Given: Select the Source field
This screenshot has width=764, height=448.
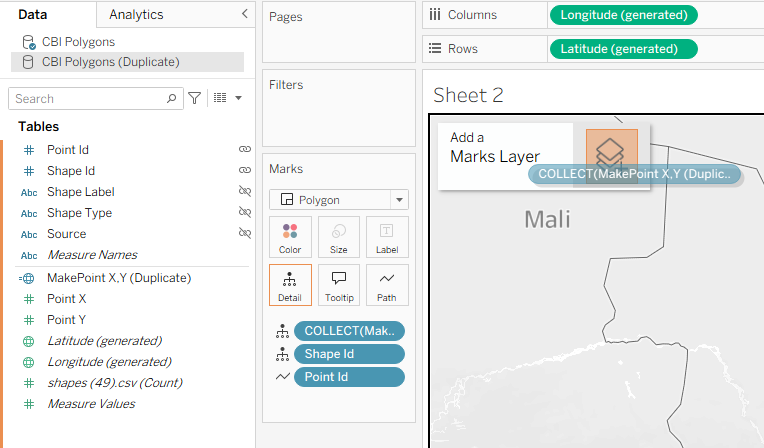Looking at the screenshot, I should tap(67, 234).
